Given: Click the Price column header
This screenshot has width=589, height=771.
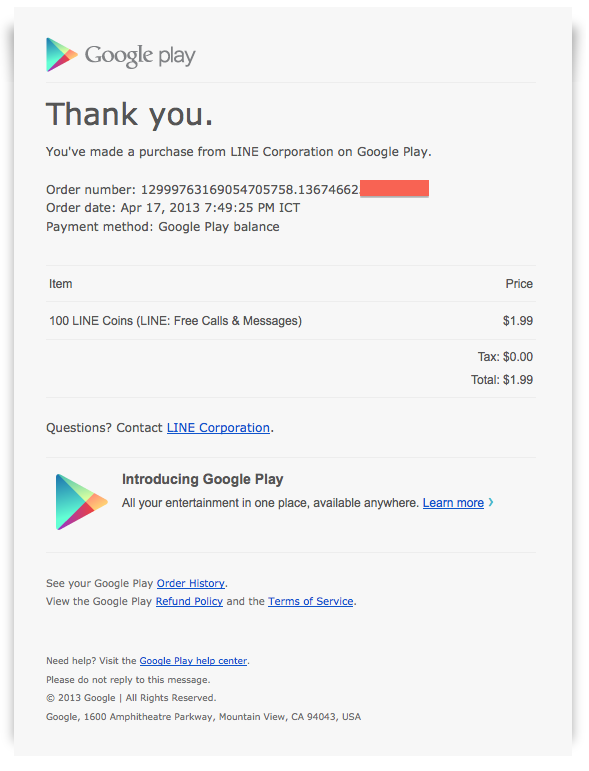Looking at the screenshot, I should click(519, 284).
